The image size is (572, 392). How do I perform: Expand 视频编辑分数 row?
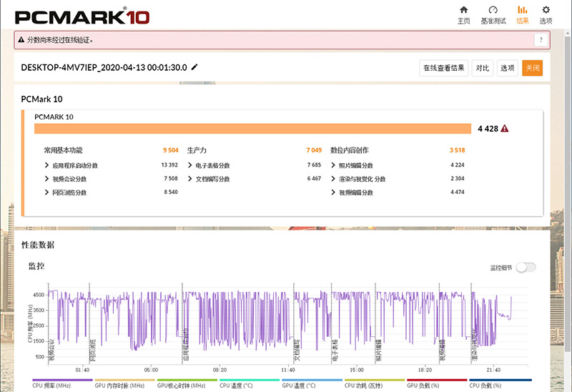333,192
